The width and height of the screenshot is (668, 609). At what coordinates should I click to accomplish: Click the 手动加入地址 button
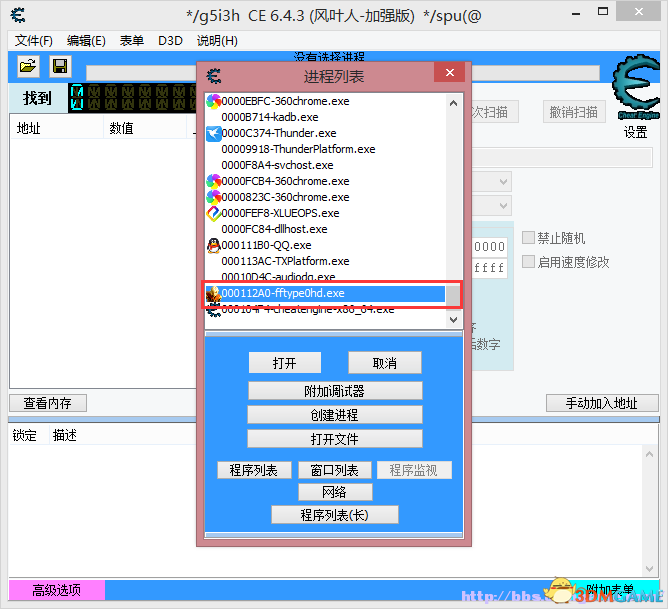[x=602, y=403]
